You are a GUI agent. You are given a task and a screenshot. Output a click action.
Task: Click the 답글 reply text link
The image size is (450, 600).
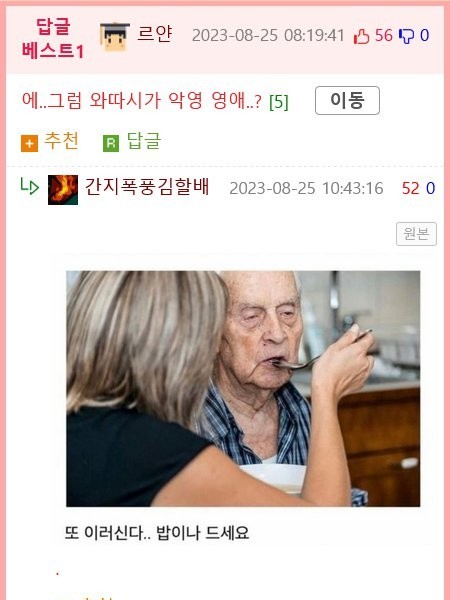(144, 141)
